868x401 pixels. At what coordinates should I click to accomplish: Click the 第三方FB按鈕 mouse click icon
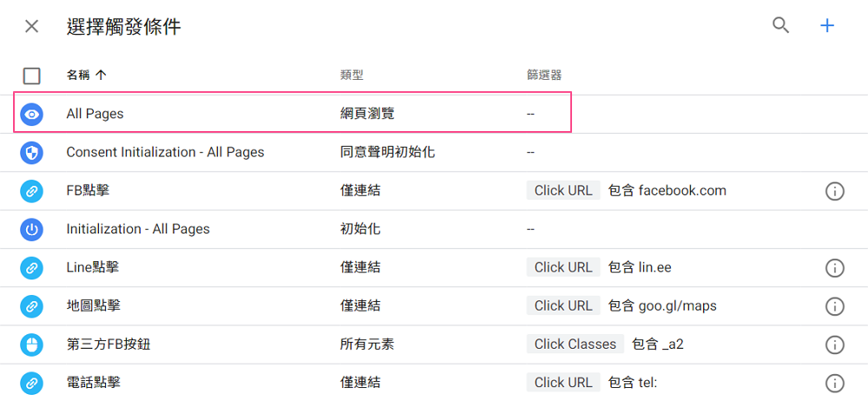pyautogui.click(x=31, y=345)
